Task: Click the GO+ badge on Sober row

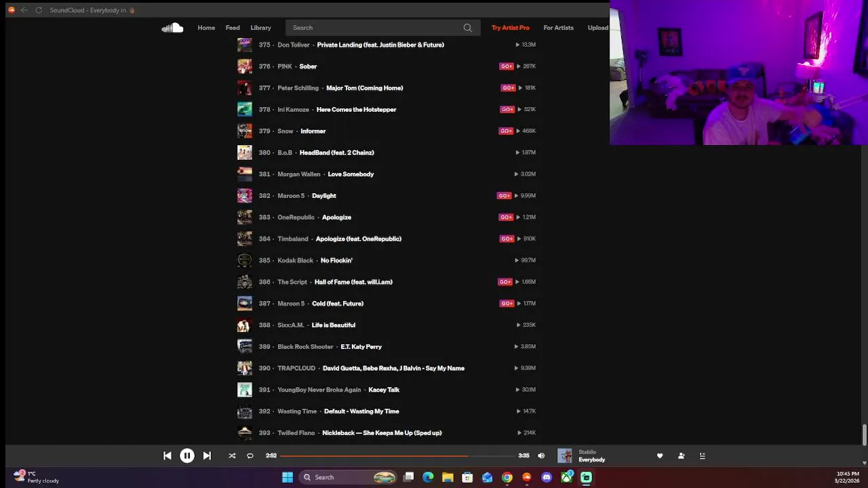Action: (507, 66)
